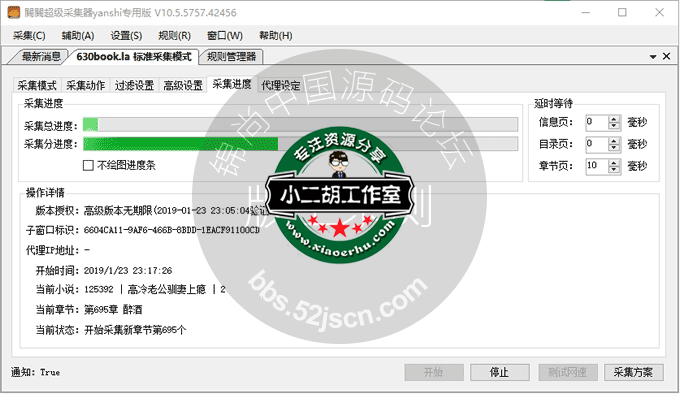Switch to the 规则管理器 tab

point(231,56)
